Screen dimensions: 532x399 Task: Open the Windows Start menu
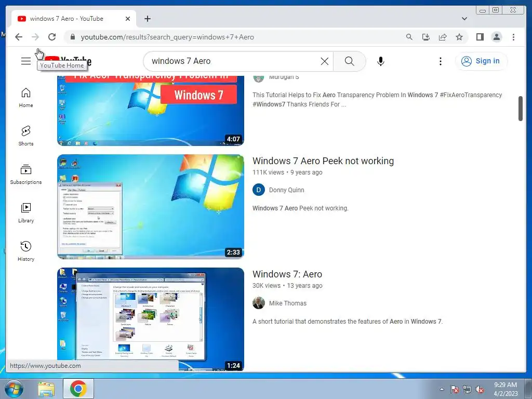pyautogui.click(x=14, y=389)
